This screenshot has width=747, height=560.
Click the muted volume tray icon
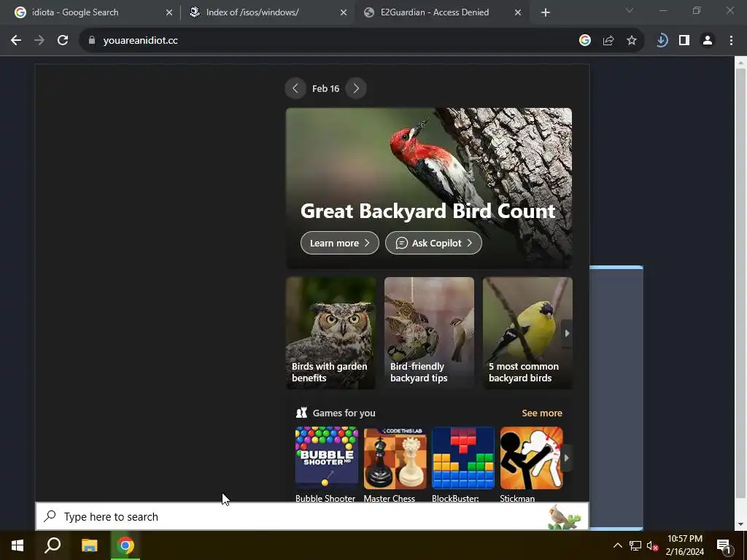pyautogui.click(x=653, y=545)
